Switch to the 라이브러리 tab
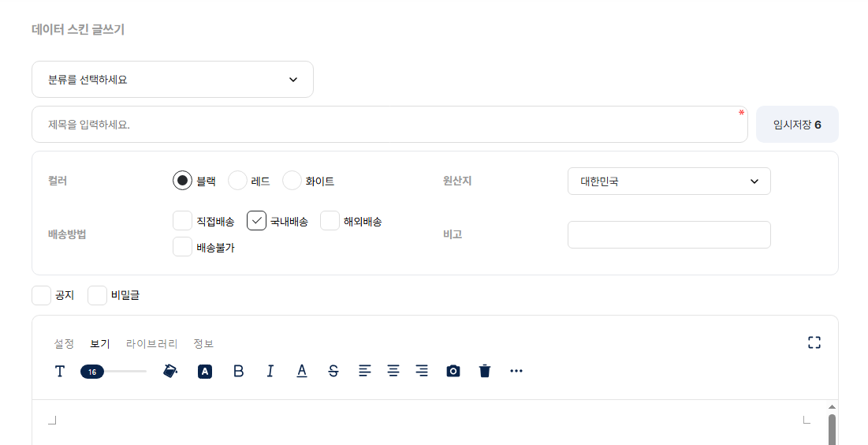The height and width of the screenshot is (445, 868). (x=151, y=344)
